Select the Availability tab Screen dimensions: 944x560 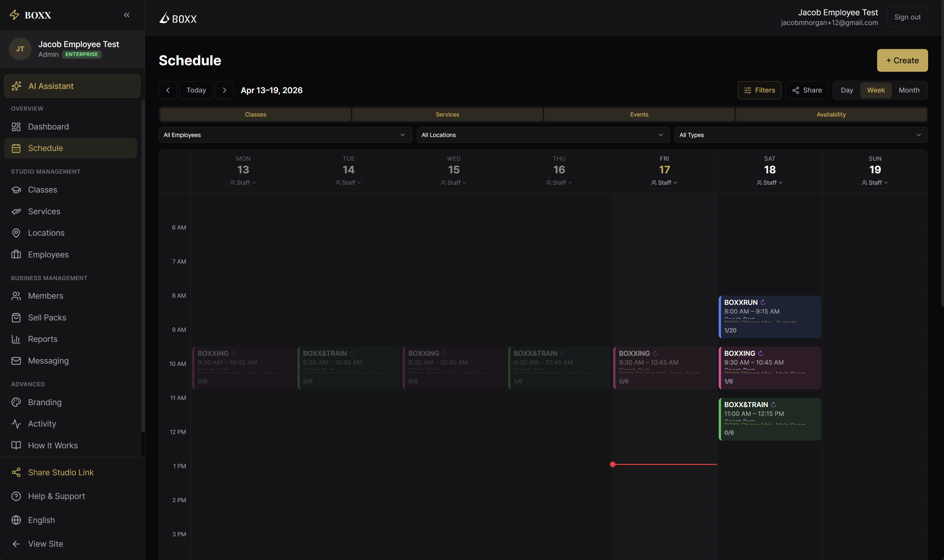(x=831, y=115)
